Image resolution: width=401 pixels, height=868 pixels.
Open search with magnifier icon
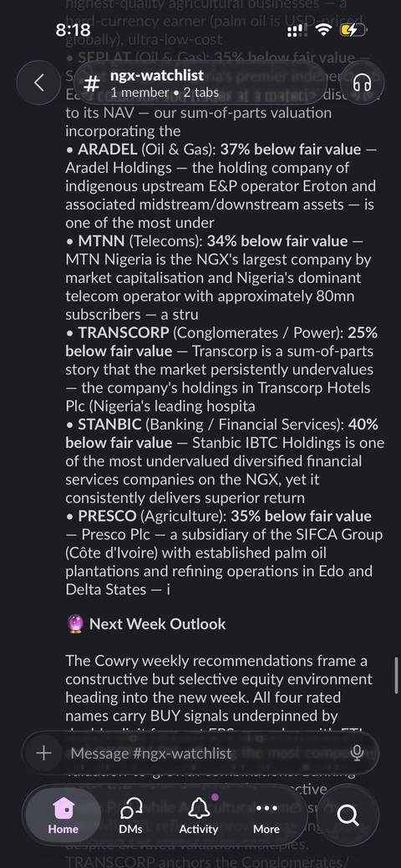click(348, 815)
